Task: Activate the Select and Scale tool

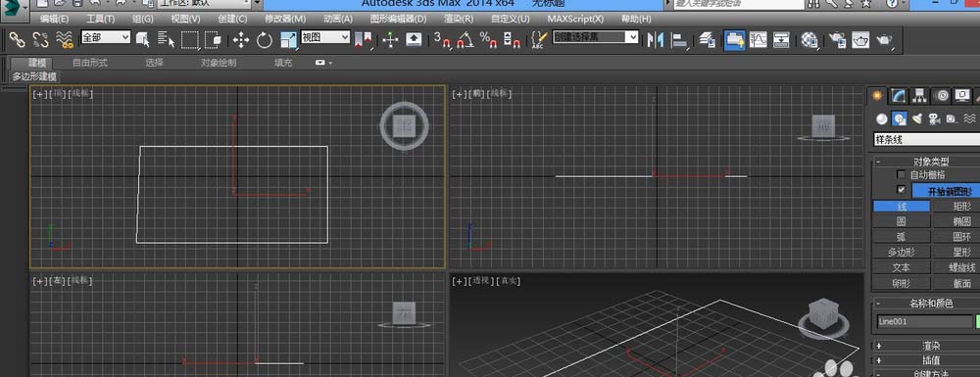Action: click(x=288, y=40)
